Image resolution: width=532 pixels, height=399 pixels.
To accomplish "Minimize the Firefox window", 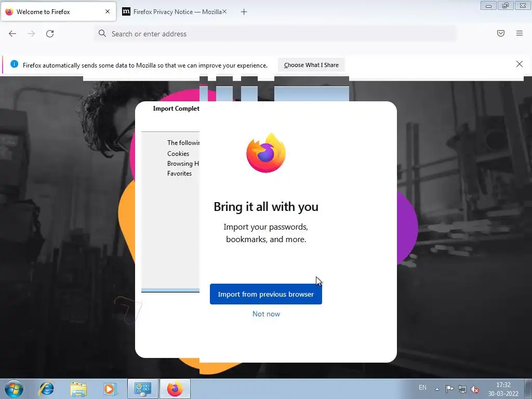I will point(488,6).
